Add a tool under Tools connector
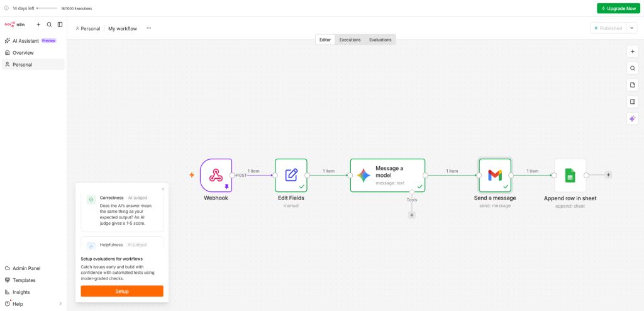The width and height of the screenshot is (644, 311). click(412, 215)
